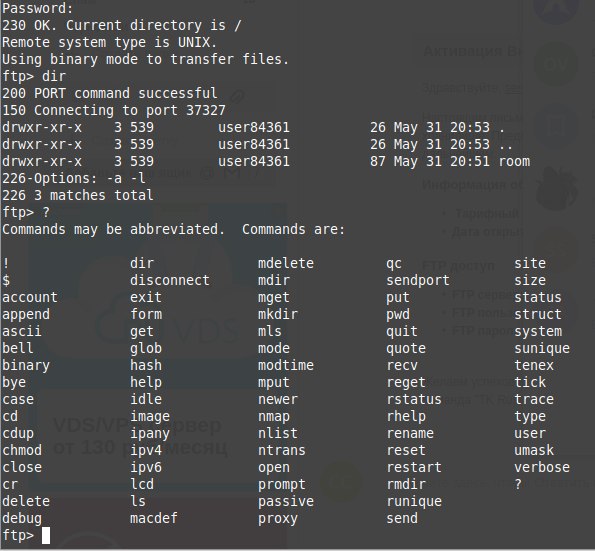Click the 'bye' command
This screenshot has height=551, width=595.
click(14, 382)
